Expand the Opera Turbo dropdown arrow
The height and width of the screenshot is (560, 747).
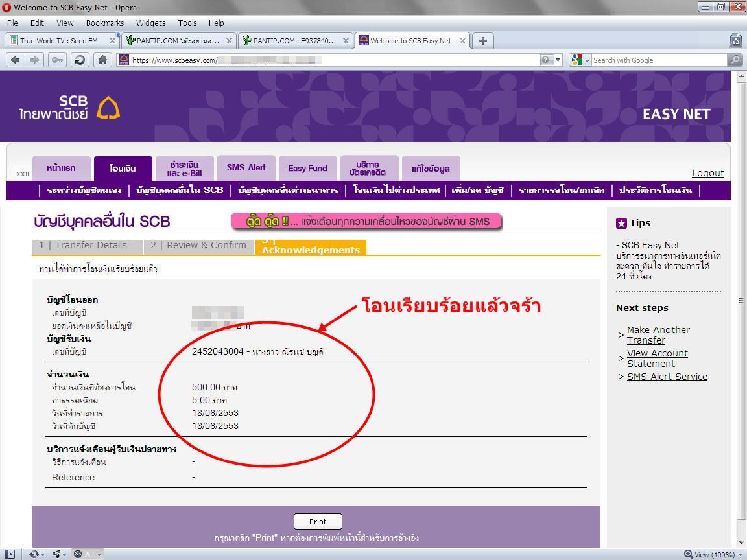[x=99, y=554]
